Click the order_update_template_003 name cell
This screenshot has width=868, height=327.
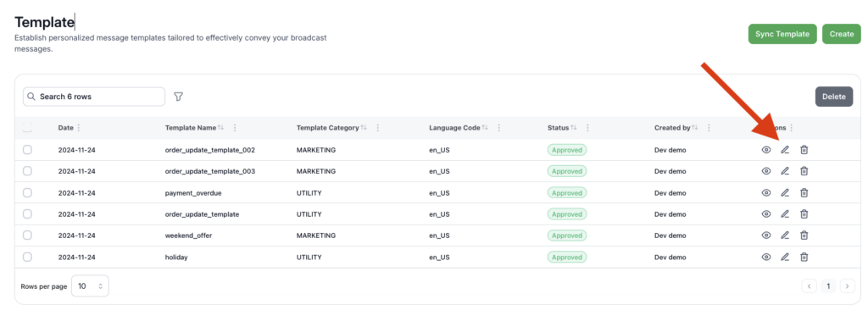[x=210, y=171]
